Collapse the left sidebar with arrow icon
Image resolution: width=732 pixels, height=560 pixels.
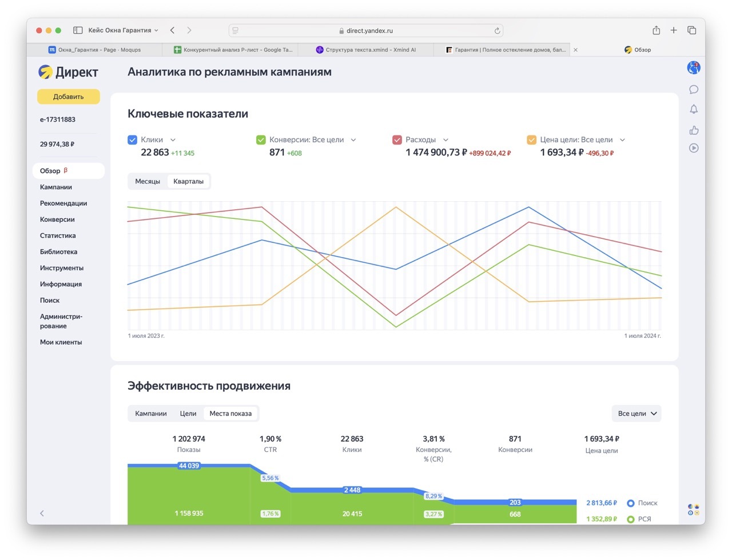42,513
